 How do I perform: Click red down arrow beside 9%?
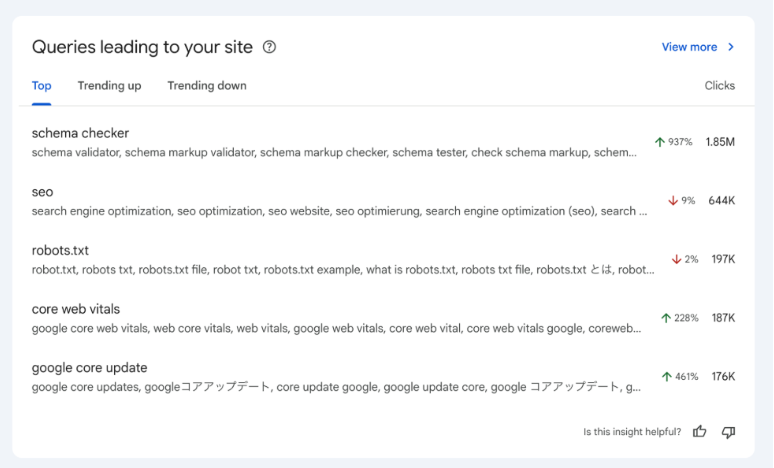(673, 201)
